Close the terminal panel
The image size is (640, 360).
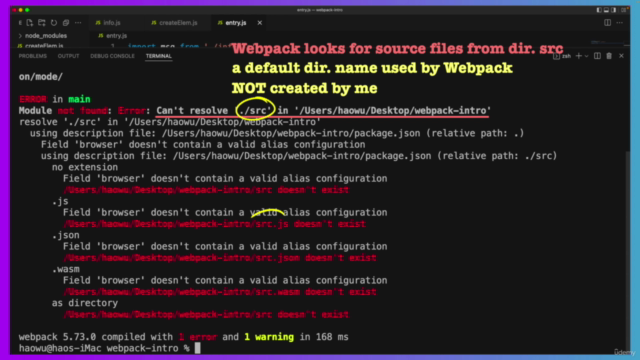coord(621,56)
